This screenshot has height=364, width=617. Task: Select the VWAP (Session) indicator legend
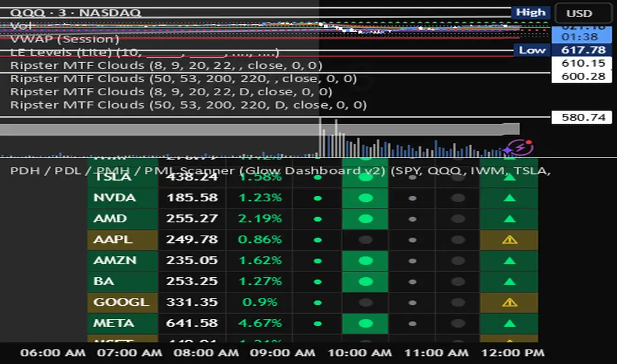coord(64,39)
